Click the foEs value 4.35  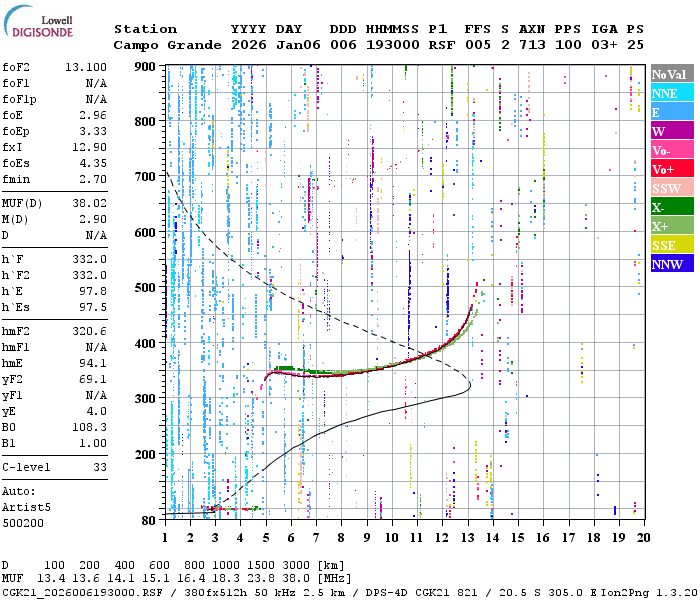[92, 163]
